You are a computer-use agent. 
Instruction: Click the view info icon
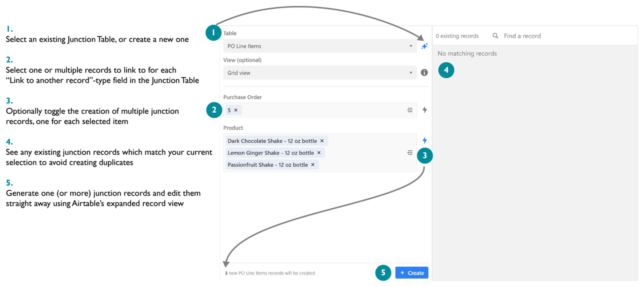click(x=424, y=73)
